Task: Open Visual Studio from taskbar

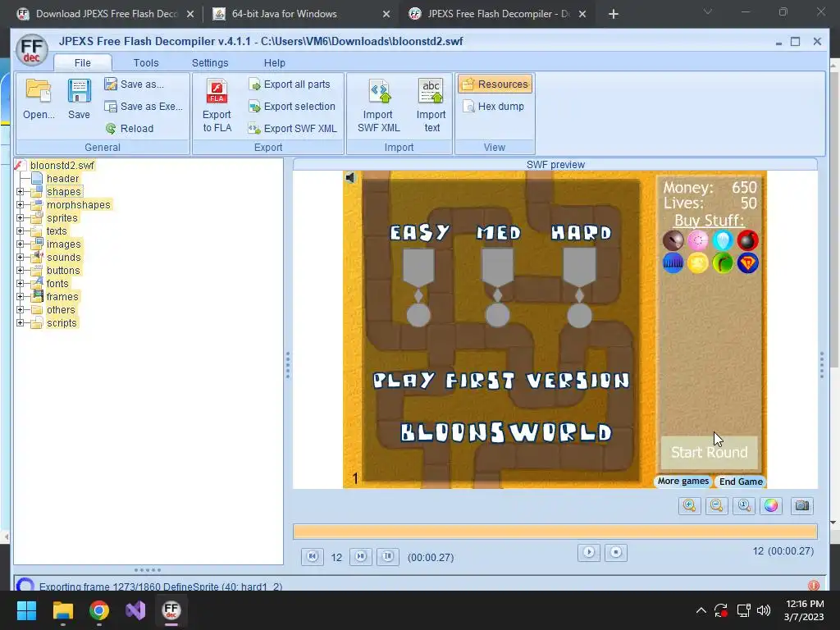Action: click(135, 610)
